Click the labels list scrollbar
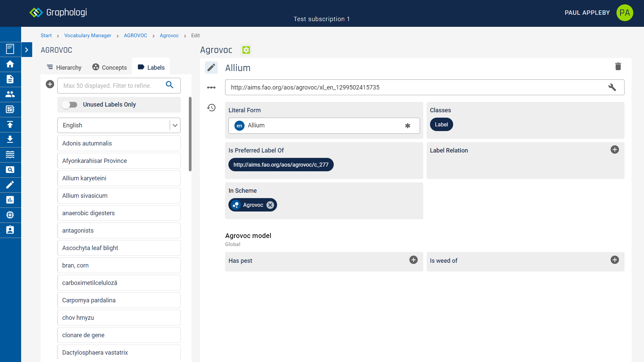 190,134
